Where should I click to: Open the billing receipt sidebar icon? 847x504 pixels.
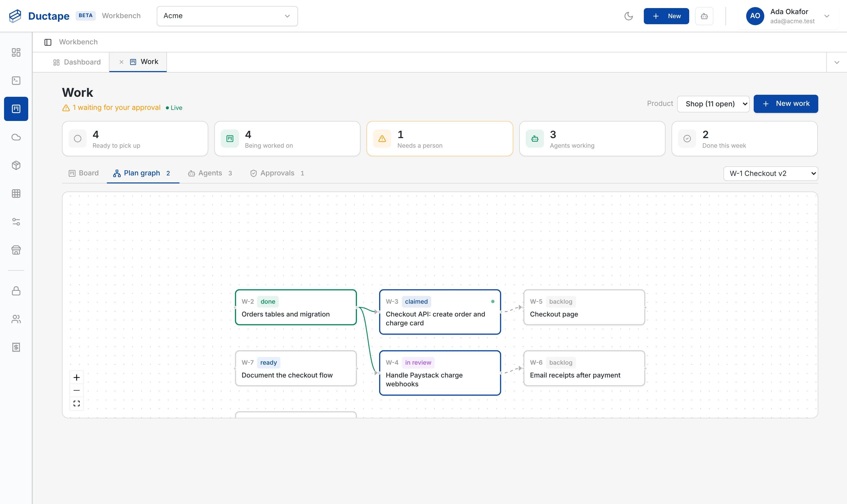coord(16,348)
